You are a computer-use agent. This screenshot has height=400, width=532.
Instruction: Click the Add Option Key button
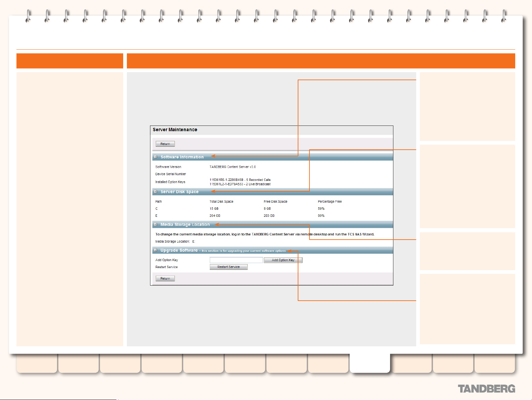click(283, 260)
